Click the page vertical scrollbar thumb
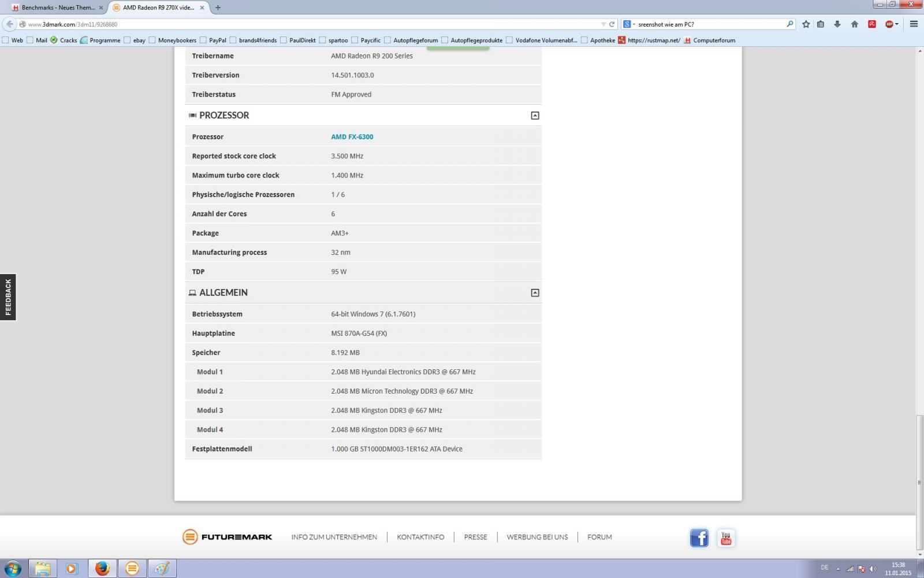The width and height of the screenshot is (924, 578). tap(919, 483)
